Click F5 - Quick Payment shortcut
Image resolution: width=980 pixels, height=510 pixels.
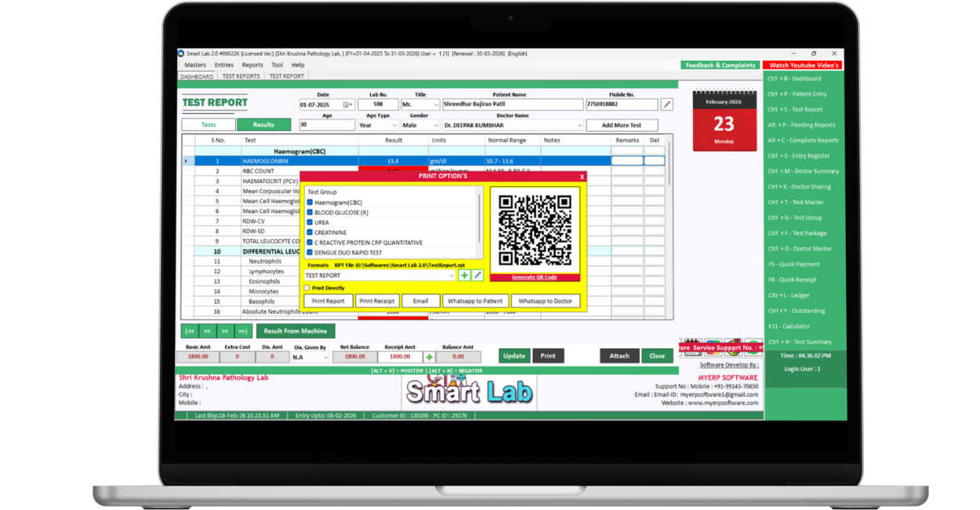[793, 264]
